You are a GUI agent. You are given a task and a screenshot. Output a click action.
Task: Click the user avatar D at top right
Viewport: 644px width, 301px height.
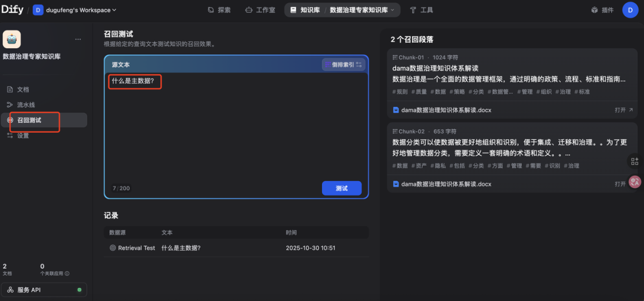tap(630, 10)
